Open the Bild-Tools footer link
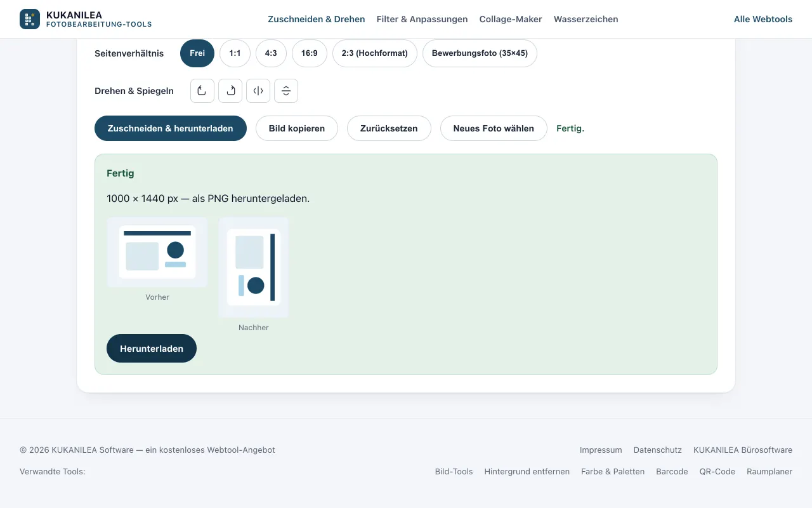The height and width of the screenshot is (508, 812). pyautogui.click(x=454, y=472)
